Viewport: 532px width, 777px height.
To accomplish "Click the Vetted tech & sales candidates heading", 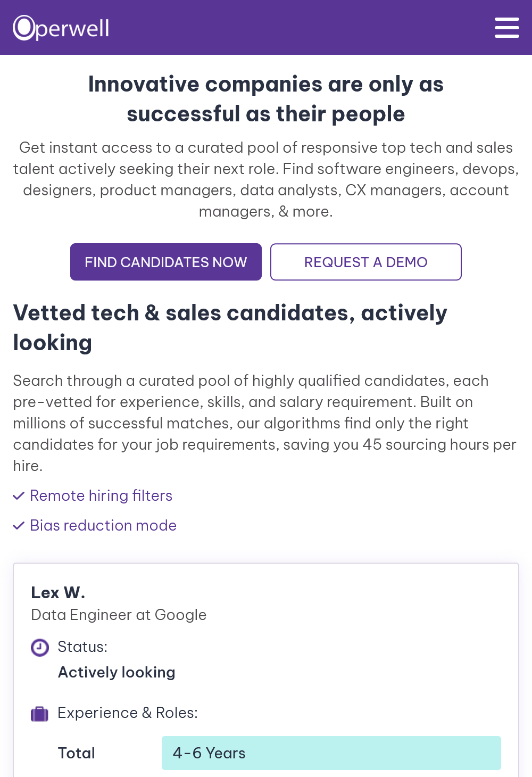I will (230, 328).
